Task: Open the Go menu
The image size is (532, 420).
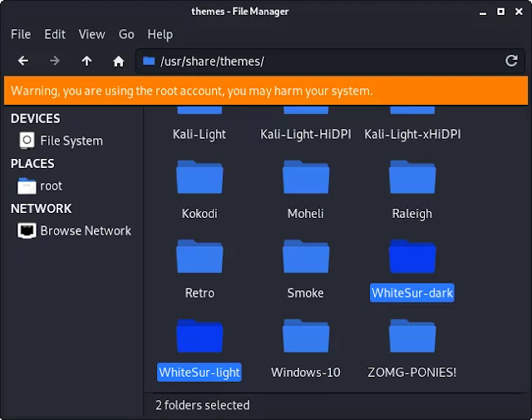Action: (x=126, y=34)
